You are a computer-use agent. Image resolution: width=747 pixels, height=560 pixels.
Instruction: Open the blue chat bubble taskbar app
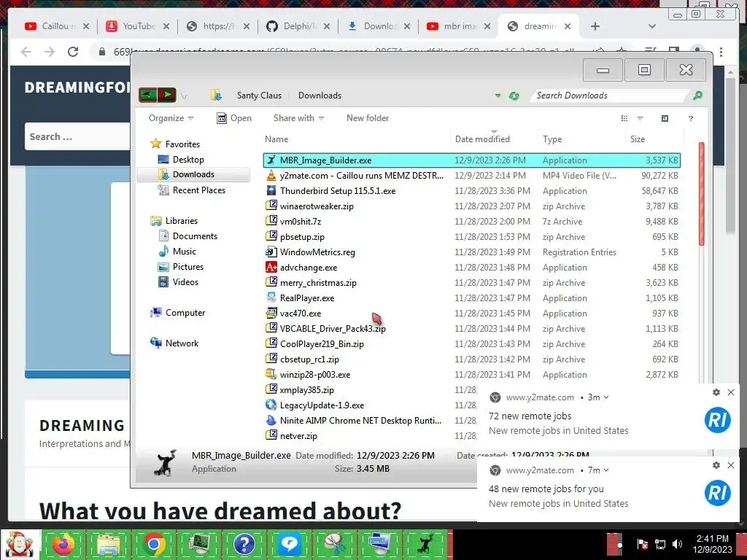(289, 544)
